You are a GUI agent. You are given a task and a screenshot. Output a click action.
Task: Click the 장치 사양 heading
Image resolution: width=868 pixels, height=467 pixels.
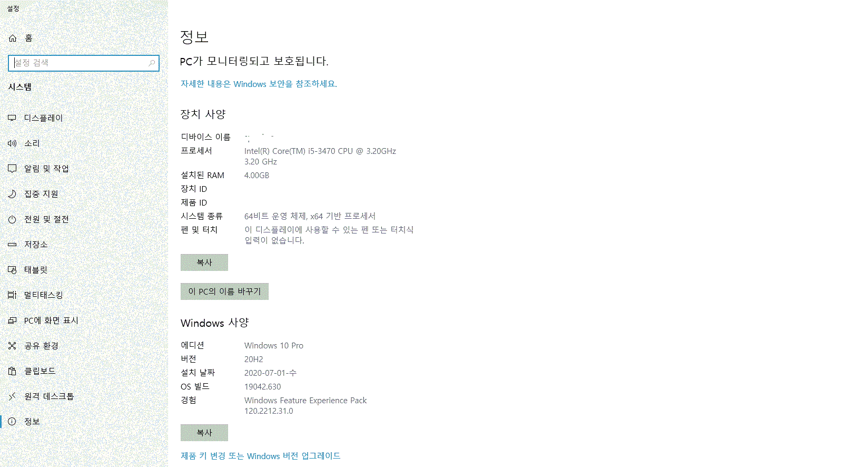pos(203,114)
